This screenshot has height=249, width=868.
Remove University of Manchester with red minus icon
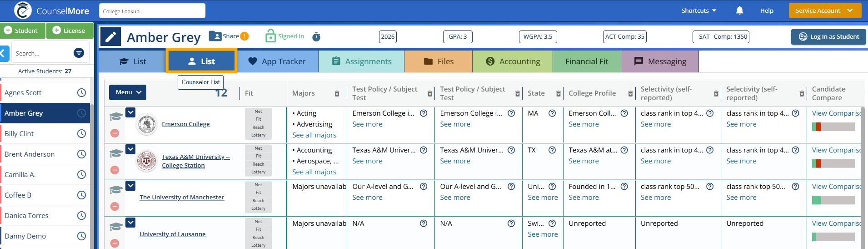click(115, 206)
